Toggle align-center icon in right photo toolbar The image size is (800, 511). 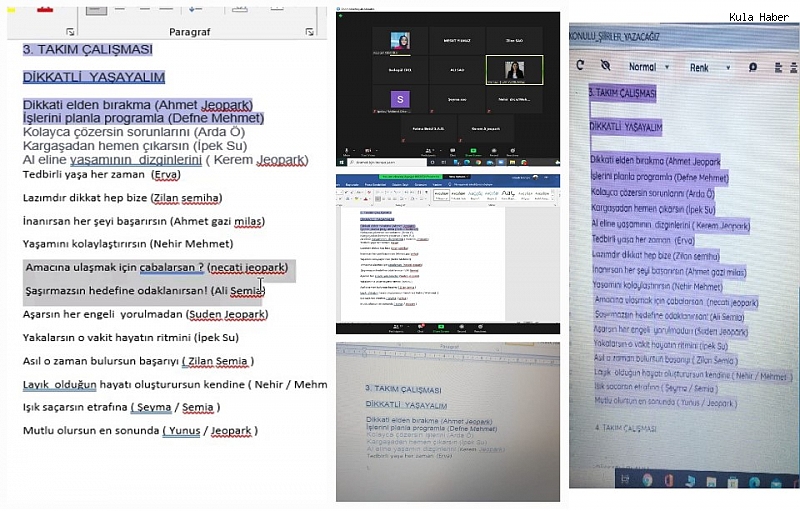(x=794, y=67)
